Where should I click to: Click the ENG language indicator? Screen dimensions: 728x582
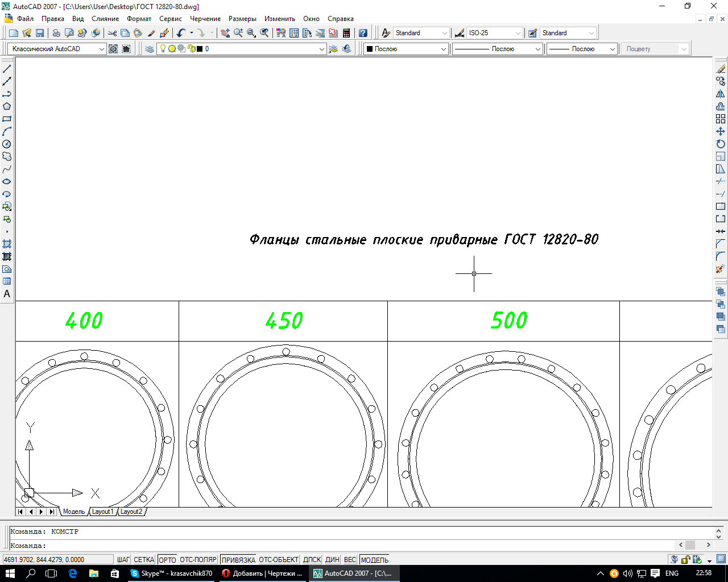point(672,573)
